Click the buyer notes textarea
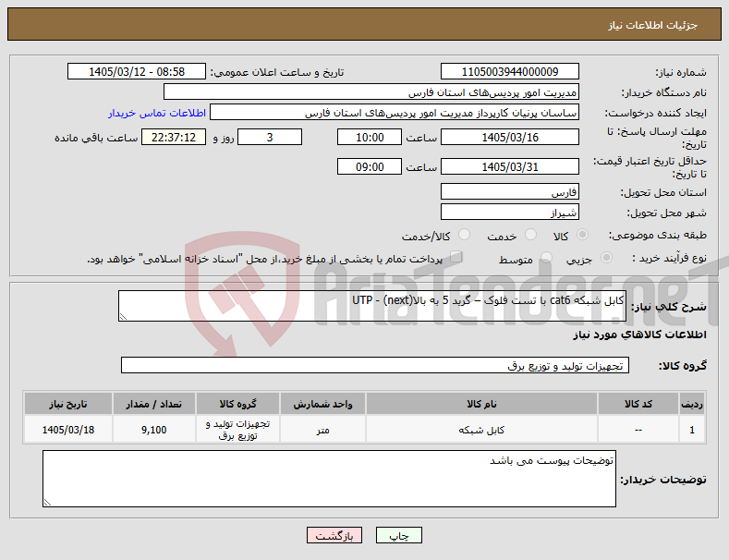Viewport: 729px width, 560px height. pyautogui.click(x=329, y=479)
